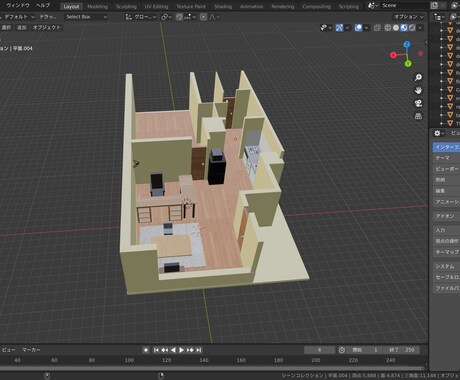Toggle auto keying record button

click(146, 350)
